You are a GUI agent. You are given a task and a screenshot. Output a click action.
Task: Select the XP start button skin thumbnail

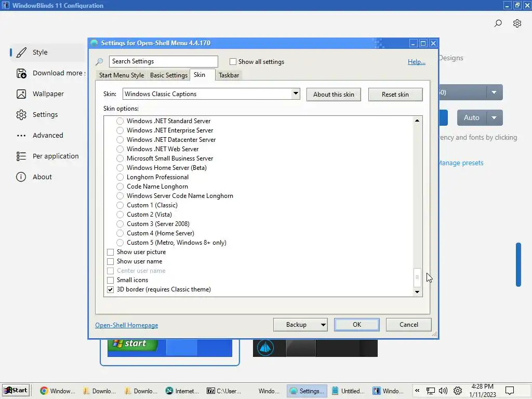tap(170, 348)
